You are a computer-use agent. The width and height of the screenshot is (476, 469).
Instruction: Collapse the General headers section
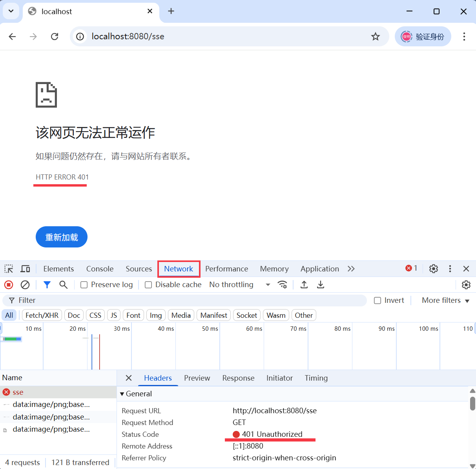(x=122, y=394)
